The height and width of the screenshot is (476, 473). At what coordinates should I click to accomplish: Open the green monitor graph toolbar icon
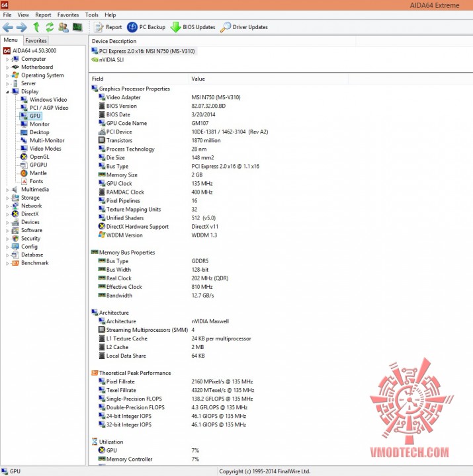click(x=77, y=27)
